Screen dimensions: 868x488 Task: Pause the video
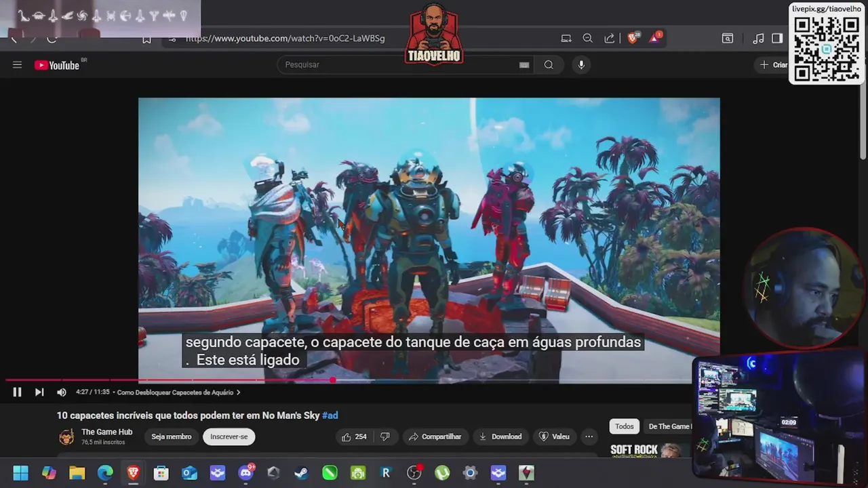tap(17, 392)
